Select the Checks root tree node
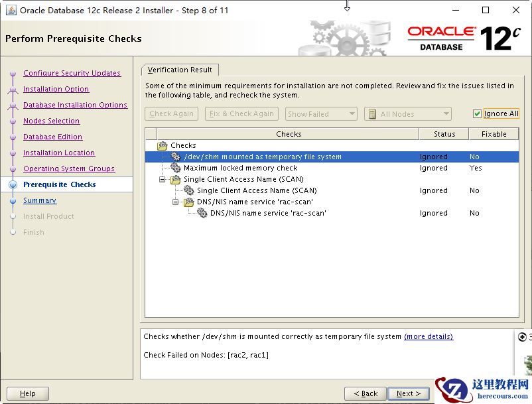Viewport: 532px width, 404px height. point(183,145)
